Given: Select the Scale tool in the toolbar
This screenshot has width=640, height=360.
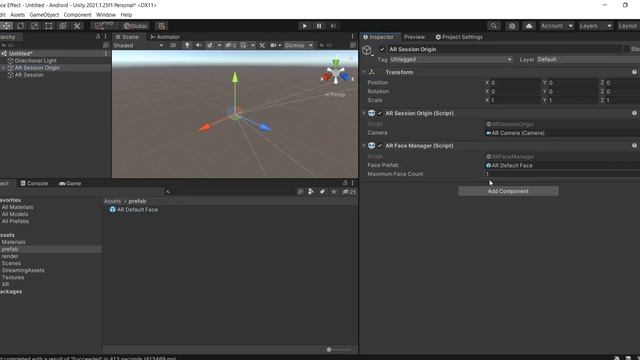Looking at the screenshot, I should (x=35, y=26).
